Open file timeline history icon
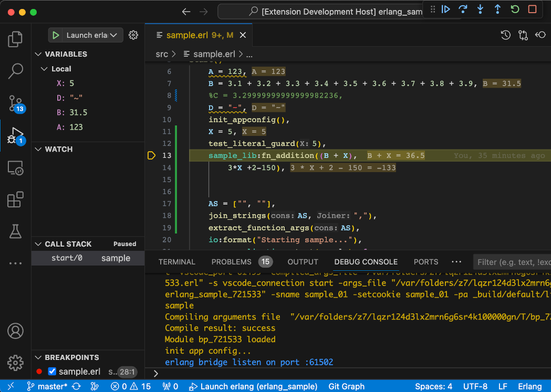 [x=506, y=35]
